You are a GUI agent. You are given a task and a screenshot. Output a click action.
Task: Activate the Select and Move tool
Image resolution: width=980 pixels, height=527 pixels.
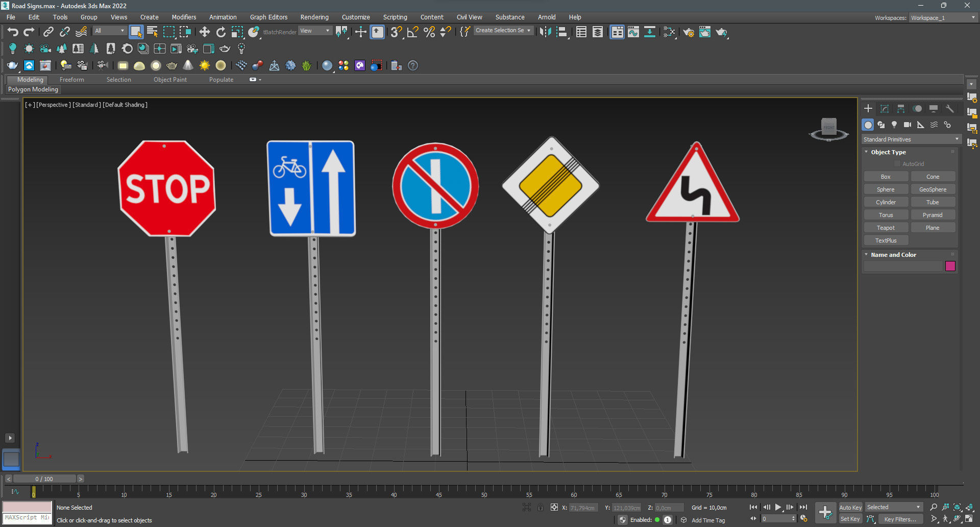(205, 32)
